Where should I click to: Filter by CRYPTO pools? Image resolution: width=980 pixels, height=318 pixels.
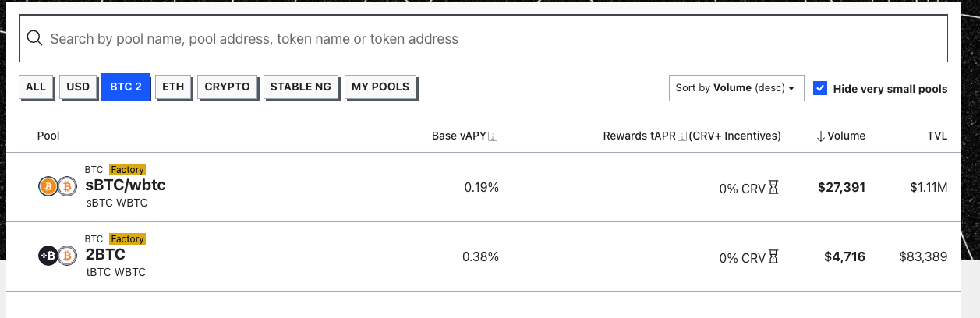point(227,87)
